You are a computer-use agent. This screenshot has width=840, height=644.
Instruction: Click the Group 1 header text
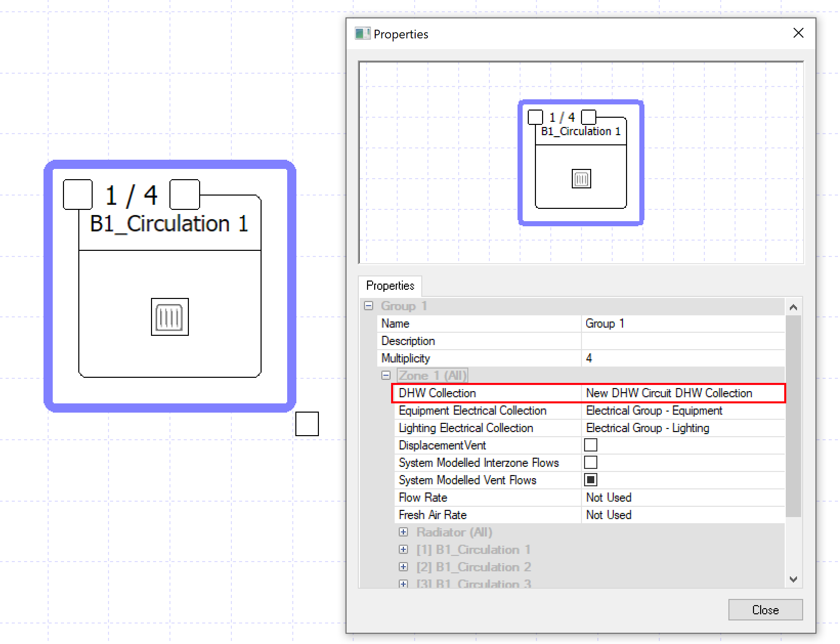(x=404, y=306)
